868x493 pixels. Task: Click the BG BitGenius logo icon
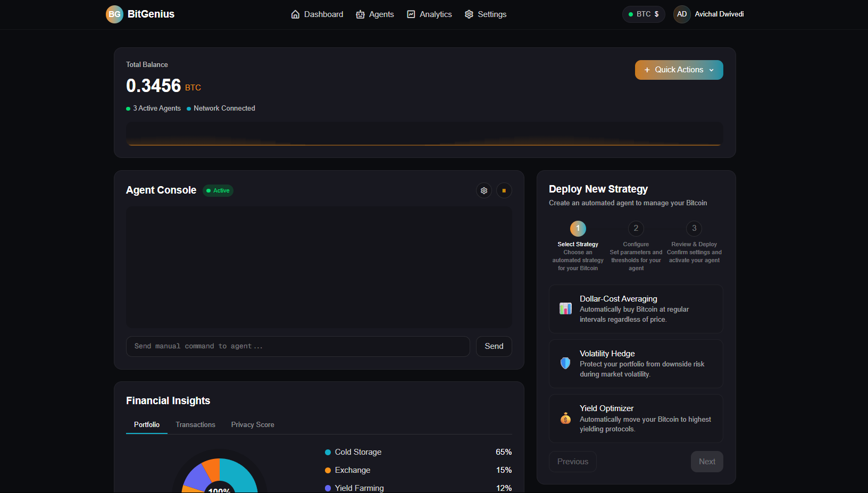114,14
